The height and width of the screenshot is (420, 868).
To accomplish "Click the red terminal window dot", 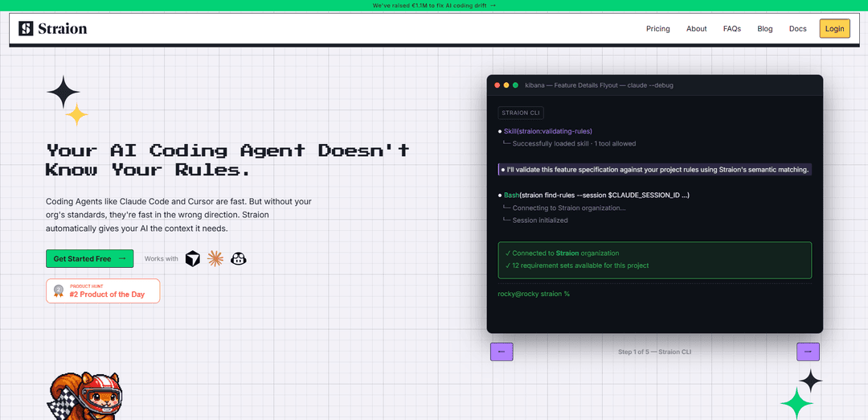I will pyautogui.click(x=497, y=84).
